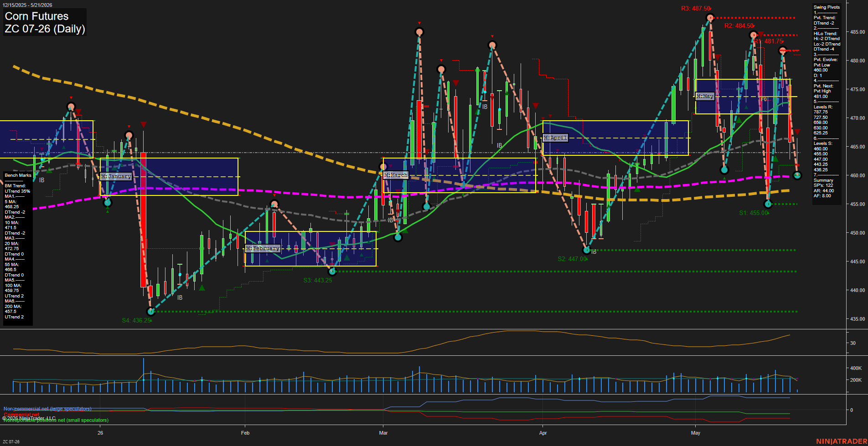Click 'Pvt. Trend:' in Swing Pivots panel
868x446 pixels.
(x=825, y=18)
